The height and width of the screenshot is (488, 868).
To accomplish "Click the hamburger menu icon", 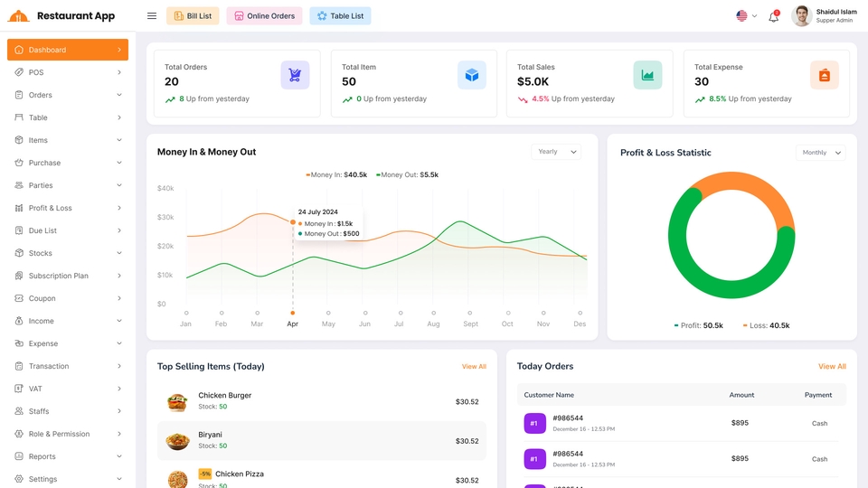I will (152, 16).
